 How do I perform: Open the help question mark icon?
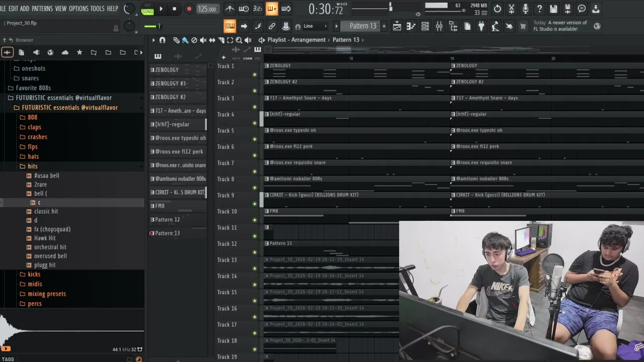pyautogui.click(x=539, y=9)
